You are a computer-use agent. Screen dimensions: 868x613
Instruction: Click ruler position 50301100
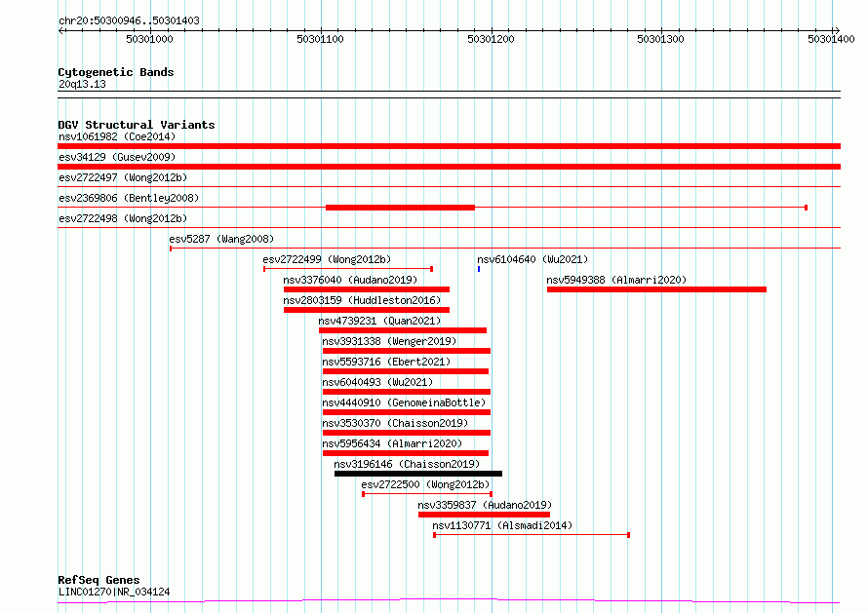point(320,39)
